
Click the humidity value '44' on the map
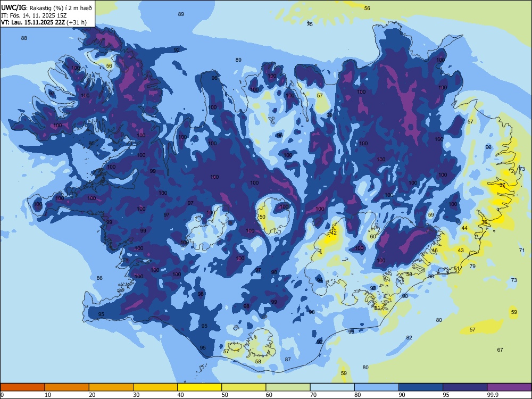click(464, 228)
